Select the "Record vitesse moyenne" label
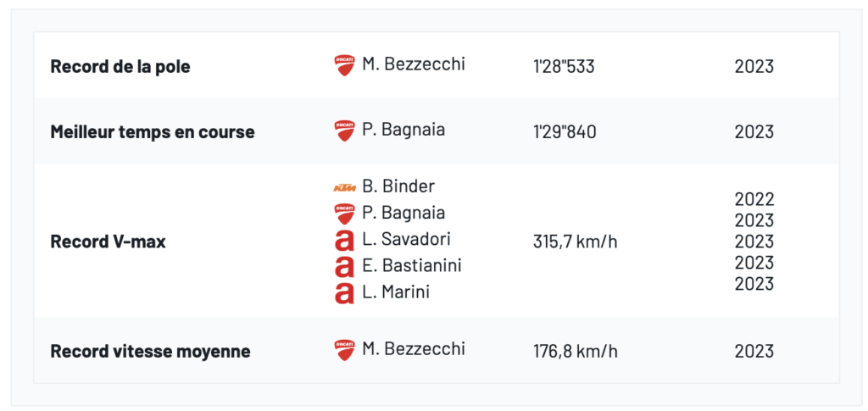Viewport: 868px width, 411px height. pos(150,351)
